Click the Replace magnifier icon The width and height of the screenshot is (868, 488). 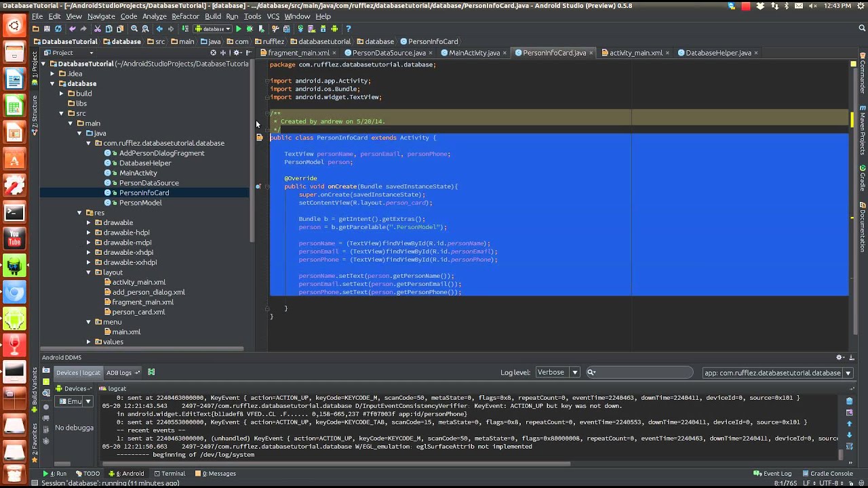145,28
